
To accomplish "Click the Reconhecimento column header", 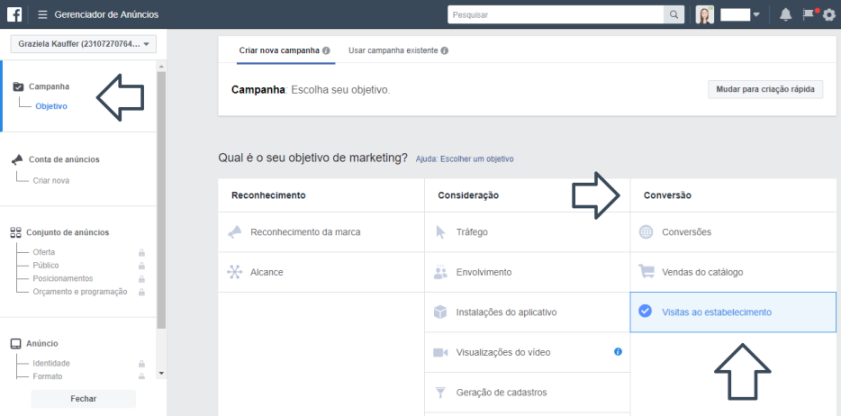I will coord(268,195).
